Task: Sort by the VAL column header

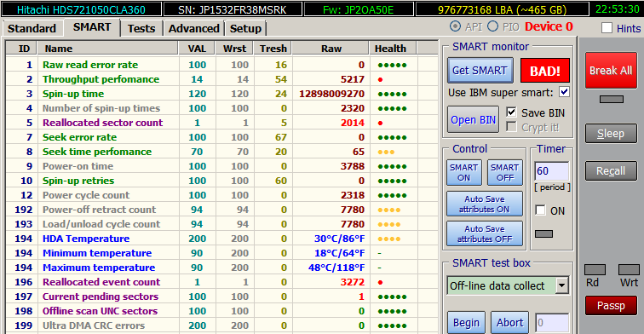Action: point(197,49)
